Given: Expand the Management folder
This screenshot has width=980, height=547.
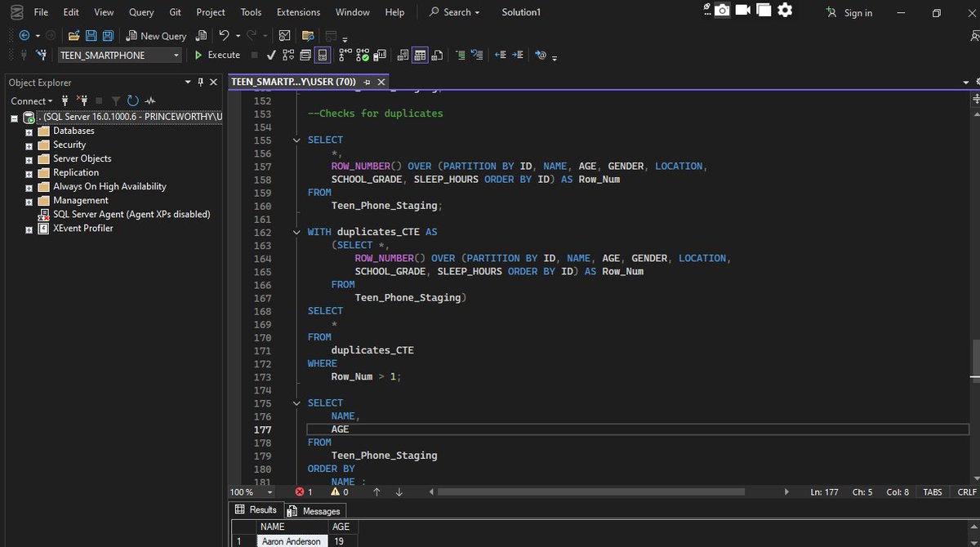Looking at the screenshot, I should coord(29,201).
